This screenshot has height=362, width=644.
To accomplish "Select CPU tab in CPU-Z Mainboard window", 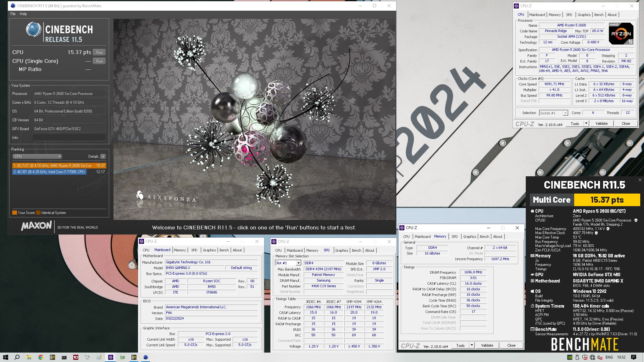I will [146, 250].
